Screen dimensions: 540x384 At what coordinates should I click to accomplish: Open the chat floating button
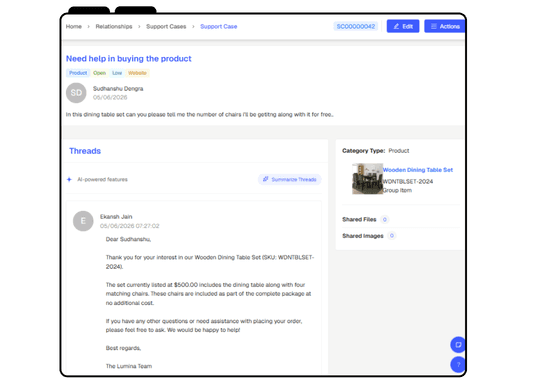(458, 345)
